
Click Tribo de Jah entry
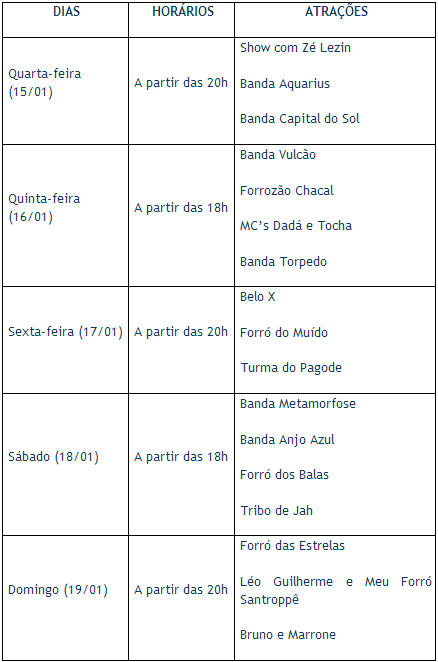[x=277, y=511]
